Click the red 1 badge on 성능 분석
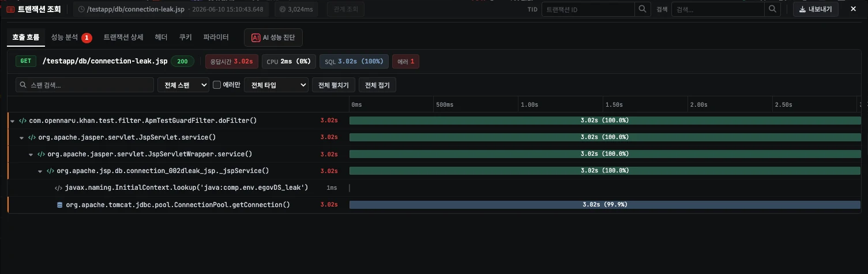868x274 pixels. (x=87, y=38)
